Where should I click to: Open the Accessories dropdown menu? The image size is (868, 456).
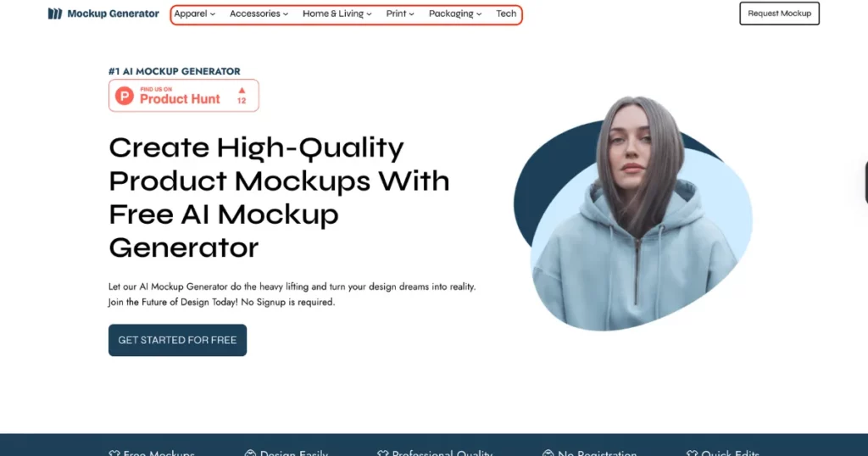click(x=259, y=14)
